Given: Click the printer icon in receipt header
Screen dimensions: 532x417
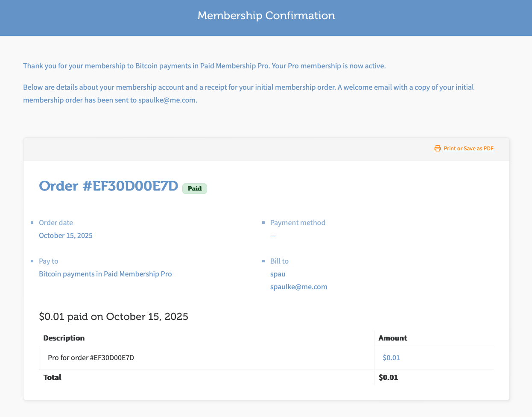Looking at the screenshot, I should (437, 149).
